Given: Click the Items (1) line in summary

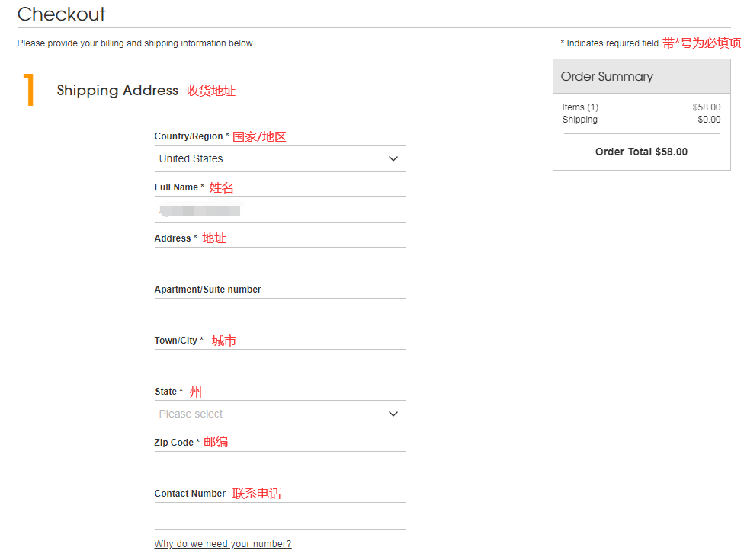Looking at the screenshot, I should [580, 107].
